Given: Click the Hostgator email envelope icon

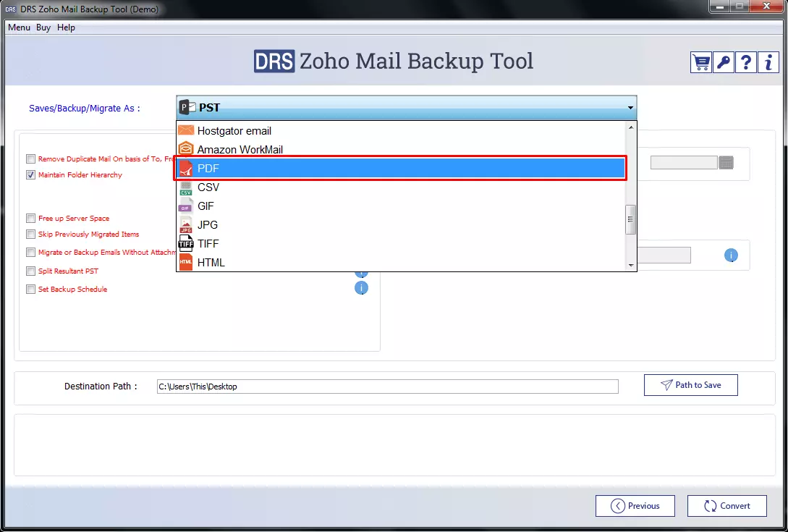Looking at the screenshot, I should coord(186,130).
